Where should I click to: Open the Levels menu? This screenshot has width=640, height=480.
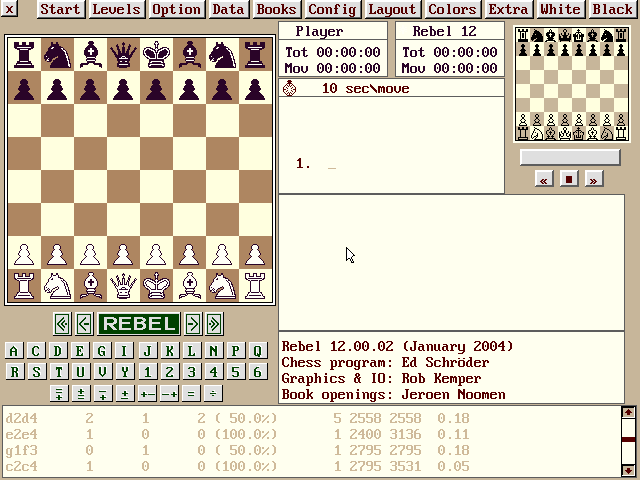point(116,10)
